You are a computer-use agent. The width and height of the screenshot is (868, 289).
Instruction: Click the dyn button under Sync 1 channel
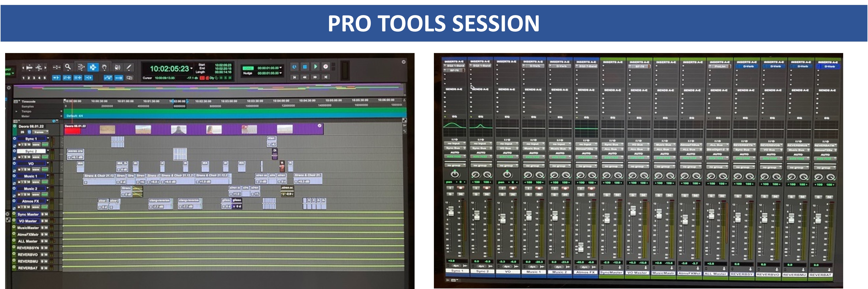pos(456,266)
